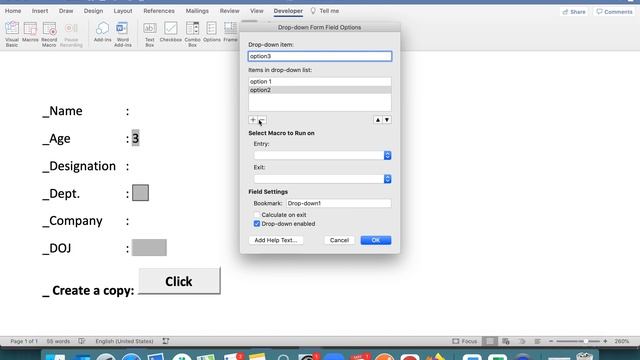
Task: Click 'Page 1 of 1' in status bar
Action: click(24, 341)
